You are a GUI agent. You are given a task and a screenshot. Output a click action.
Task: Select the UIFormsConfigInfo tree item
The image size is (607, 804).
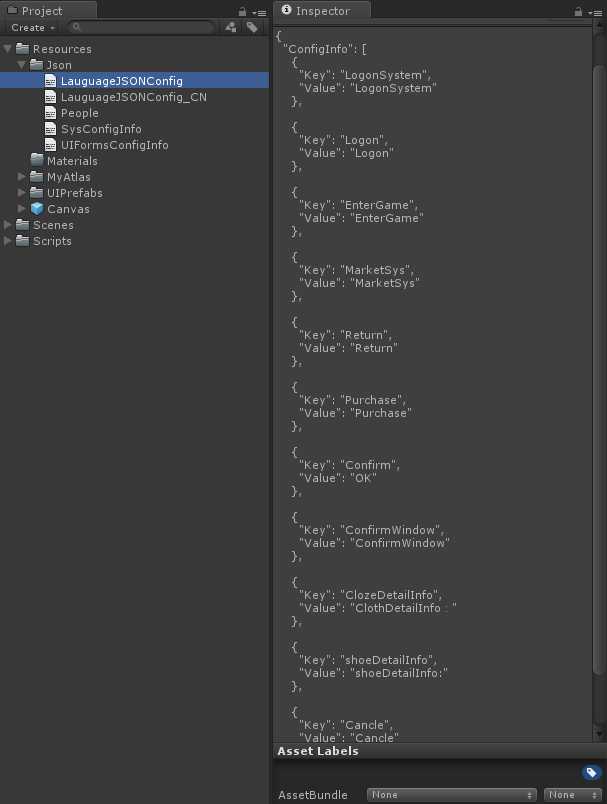pos(134,145)
